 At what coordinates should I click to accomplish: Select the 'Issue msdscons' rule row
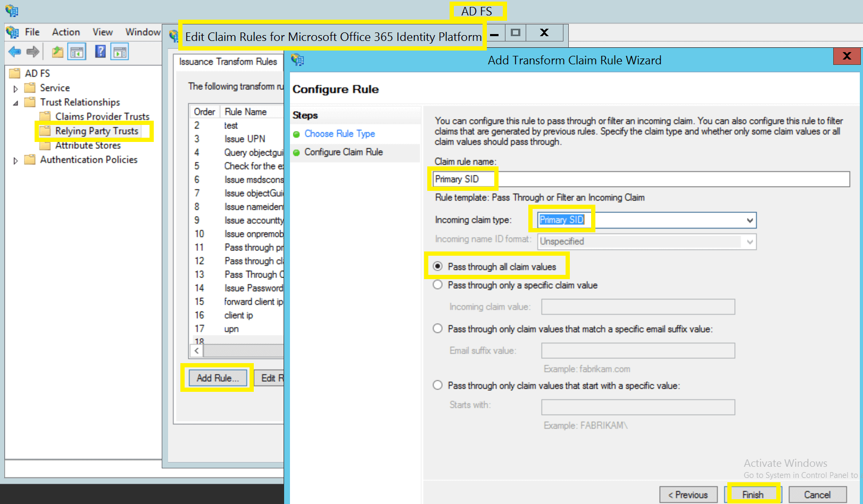pos(237,180)
